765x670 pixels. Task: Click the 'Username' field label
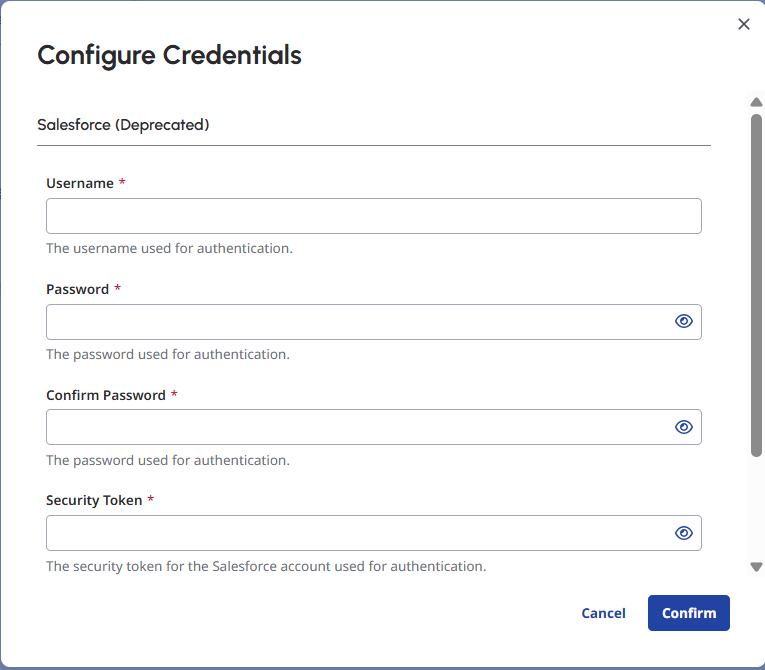pos(80,183)
